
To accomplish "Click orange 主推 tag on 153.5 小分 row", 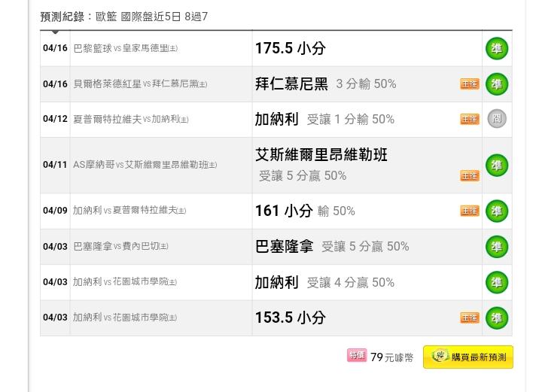I will (470, 318).
